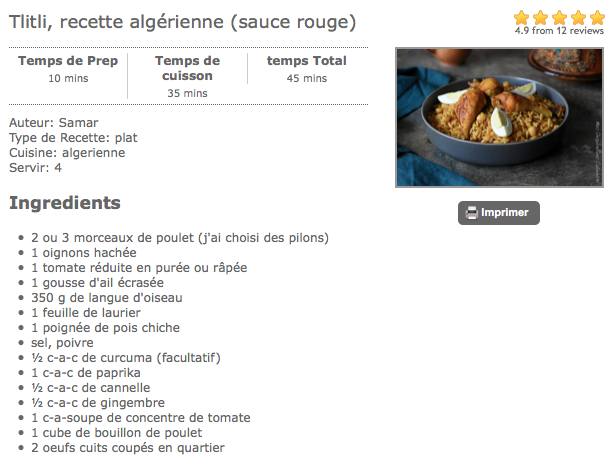Click the "Temps de Prep" label
615x469 pixels.
pyautogui.click(x=68, y=61)
